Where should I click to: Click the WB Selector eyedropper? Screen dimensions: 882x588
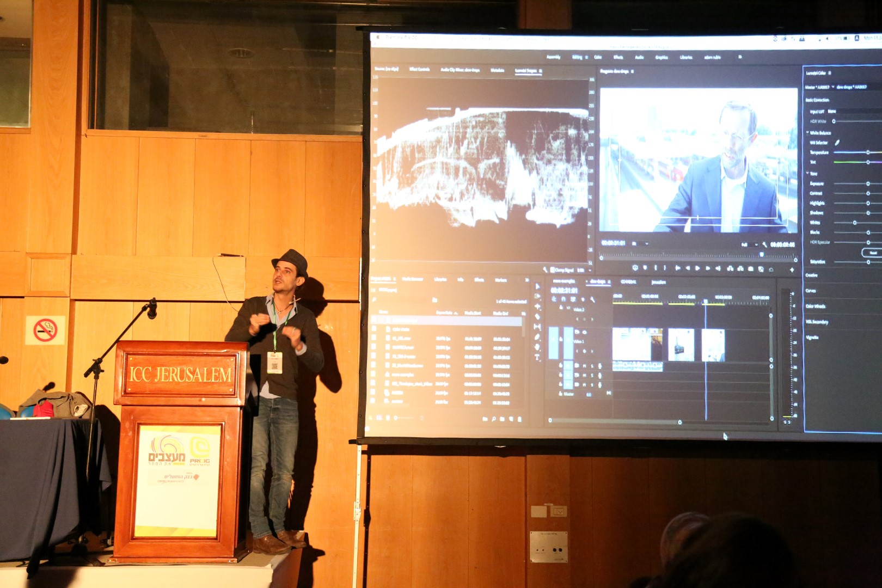(838, 143)
